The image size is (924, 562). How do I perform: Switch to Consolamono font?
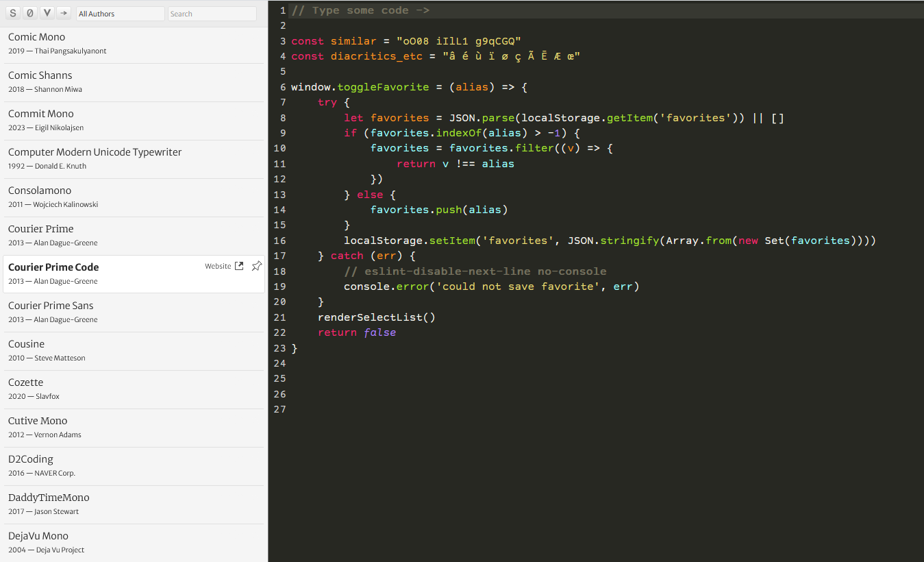point(40,191)
